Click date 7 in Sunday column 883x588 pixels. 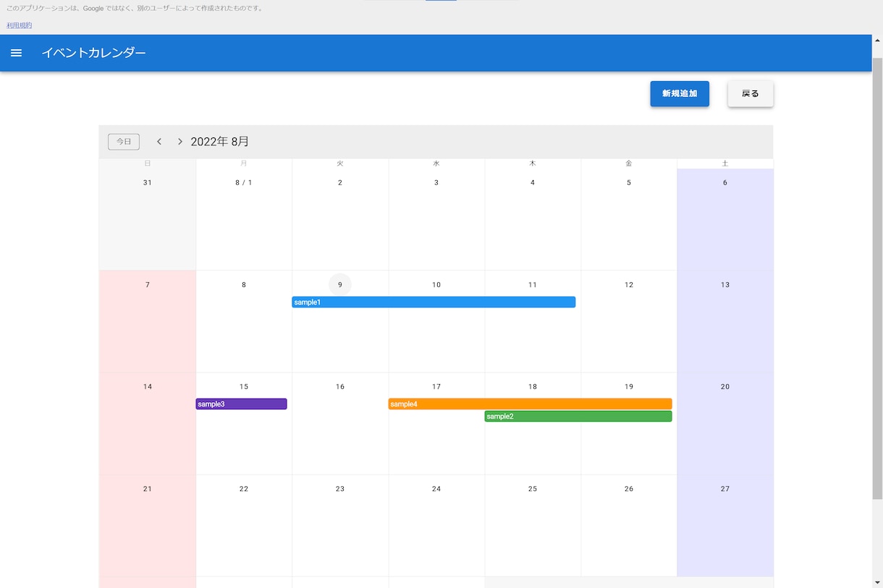148,285
